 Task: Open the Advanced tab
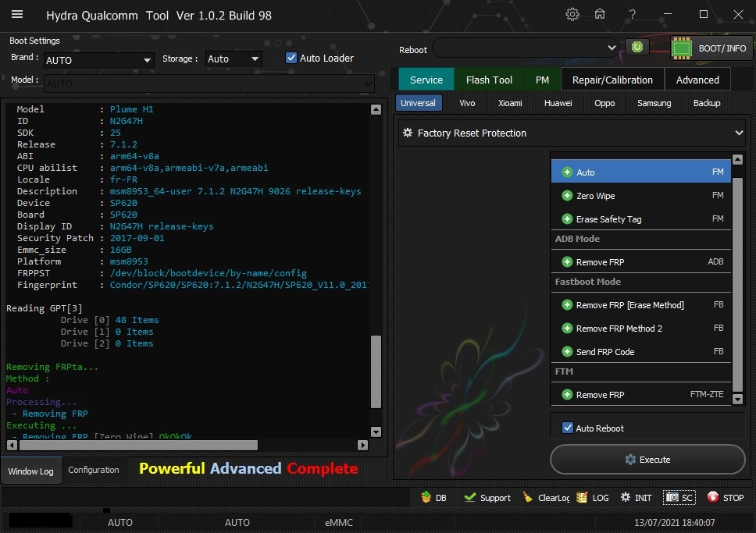[x=697, y=80]
